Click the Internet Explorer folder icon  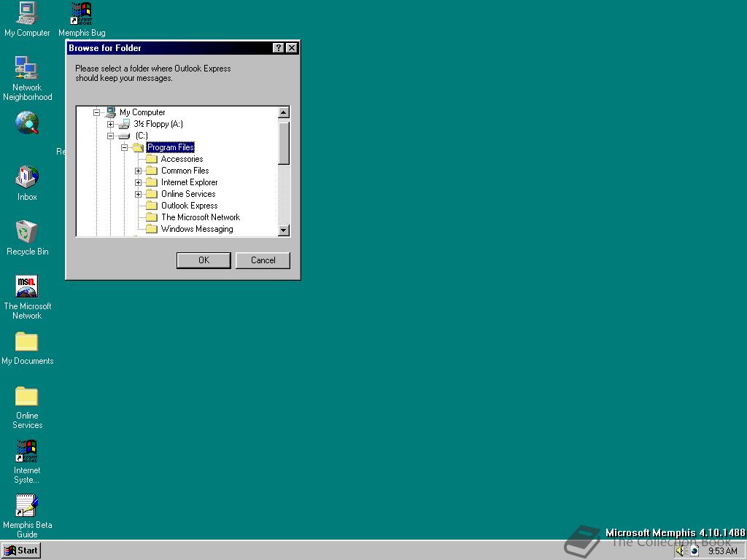point(152,182)
